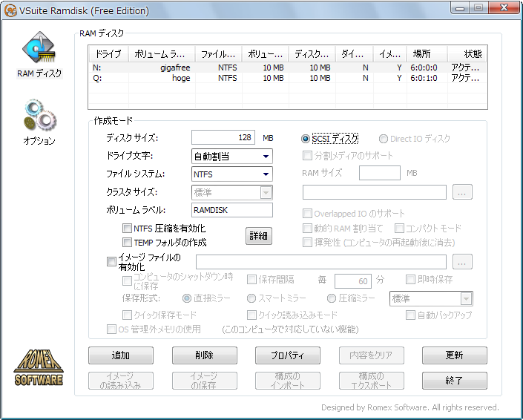The image size is (523, 420).
Task: Click the image file path field
Action: (x=321, y=261)
